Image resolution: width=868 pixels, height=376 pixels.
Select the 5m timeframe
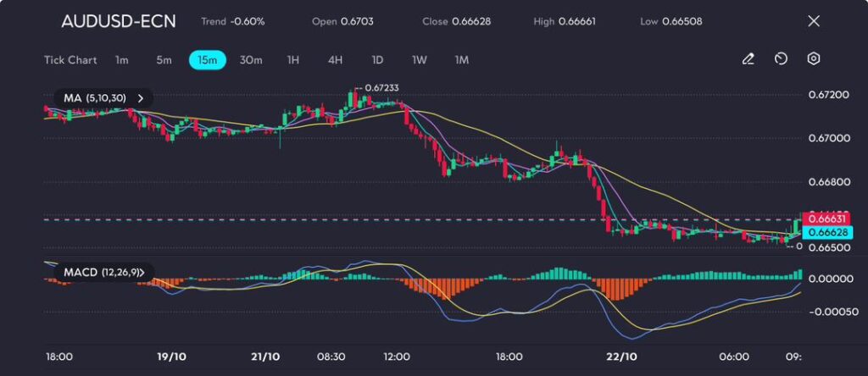click(164, 59)
